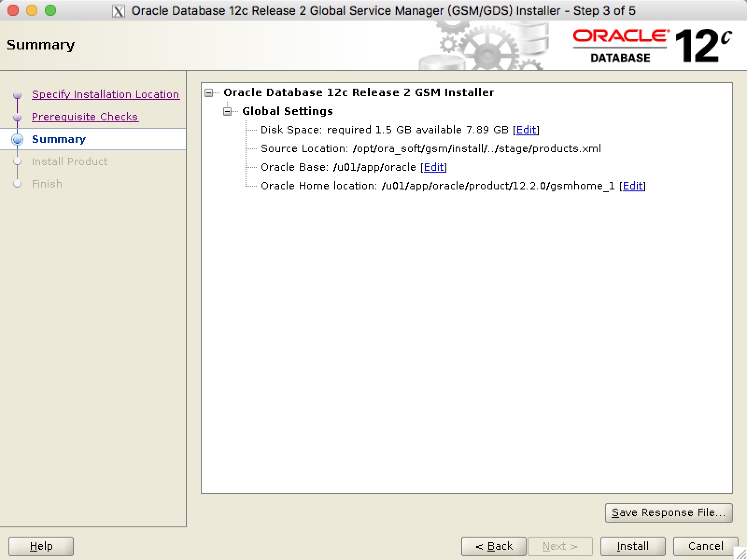Select the Disk Space row text

pyautogui.click(x=384, y=130)
